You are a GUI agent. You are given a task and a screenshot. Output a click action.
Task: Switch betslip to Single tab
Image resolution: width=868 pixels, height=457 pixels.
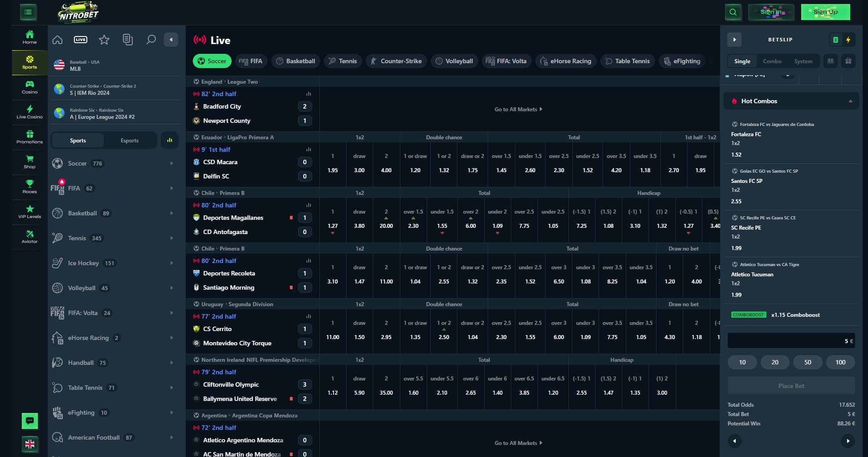pyautogui.click(x=742, y=61)
